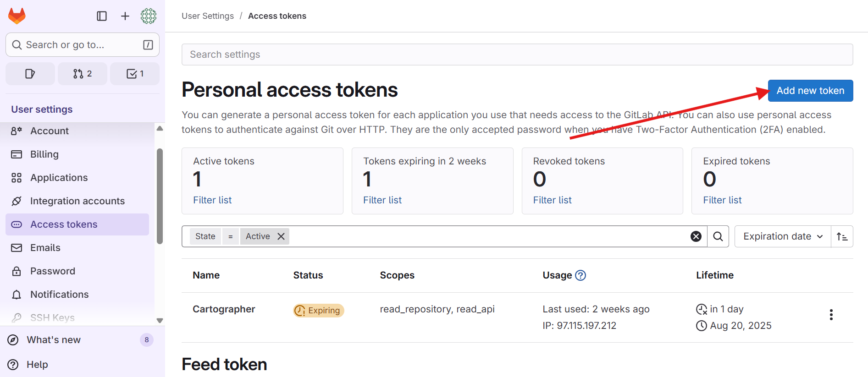Open Cartographer token actions kebab menu

pyautogui.click(x=831, y=315)
